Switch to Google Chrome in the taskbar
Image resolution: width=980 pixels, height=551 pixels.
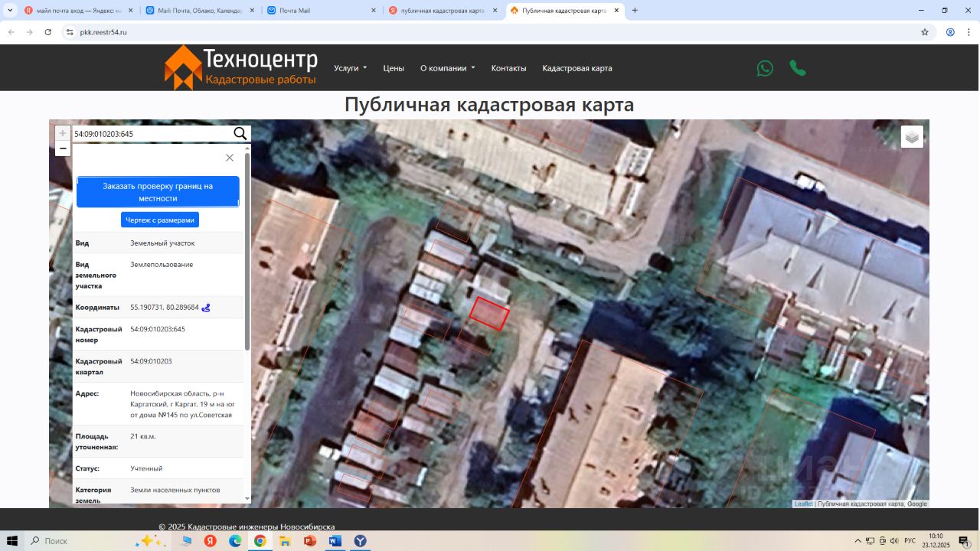coord(260,541)
